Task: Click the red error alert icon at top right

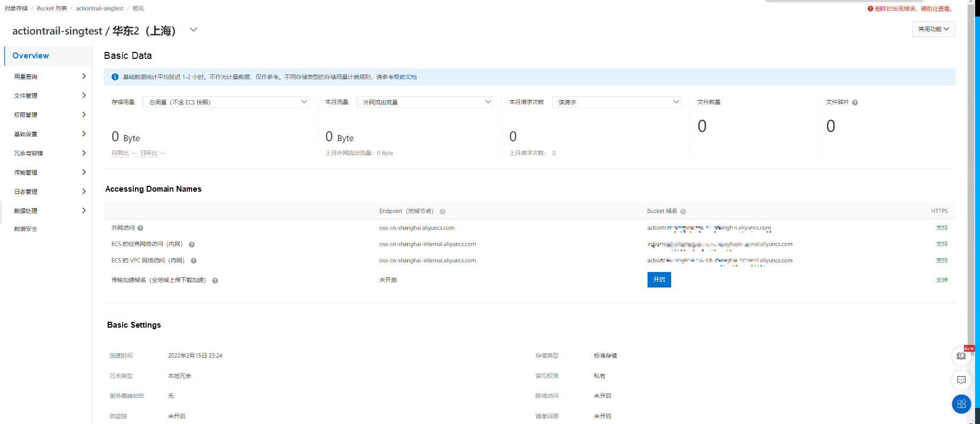Action: pos(870,9)
